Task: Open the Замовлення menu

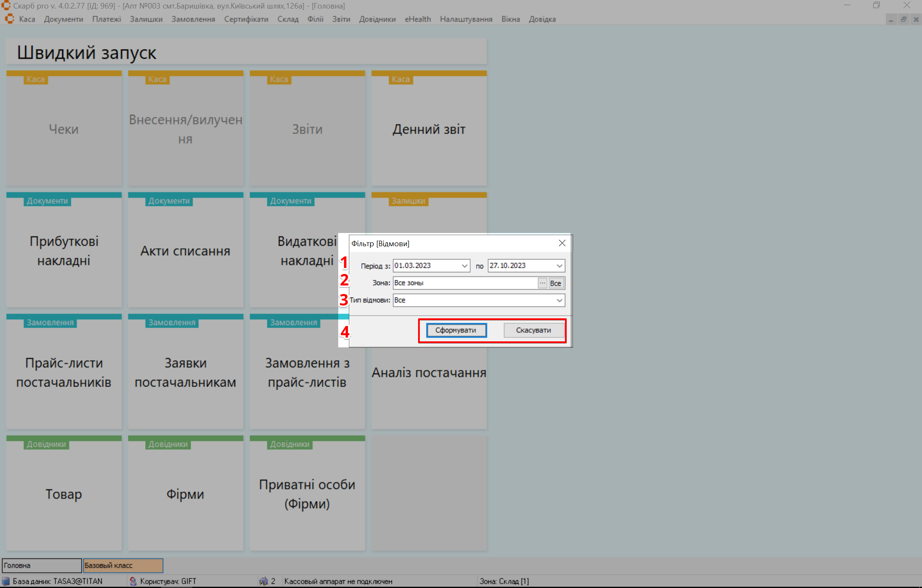Action: click(x=193, y=19)
